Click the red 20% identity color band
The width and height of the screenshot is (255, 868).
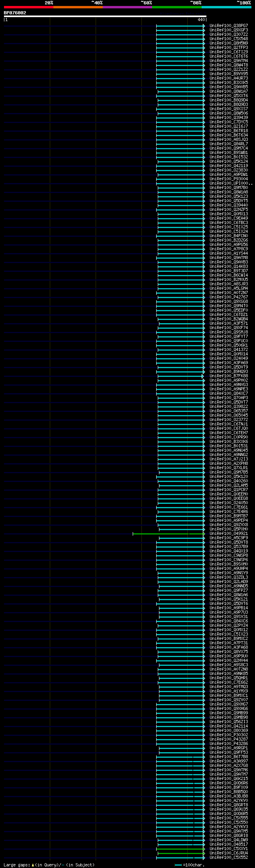(x=28, y=7)
